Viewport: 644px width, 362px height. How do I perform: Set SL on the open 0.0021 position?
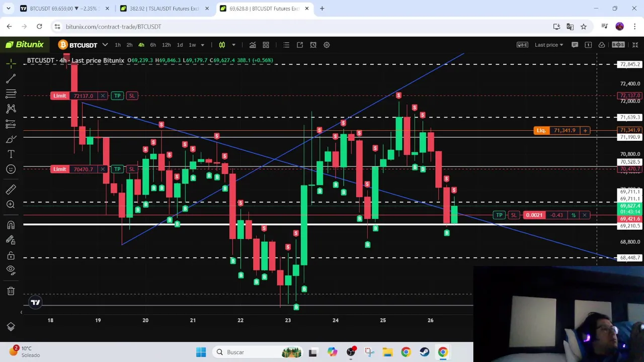513,215
